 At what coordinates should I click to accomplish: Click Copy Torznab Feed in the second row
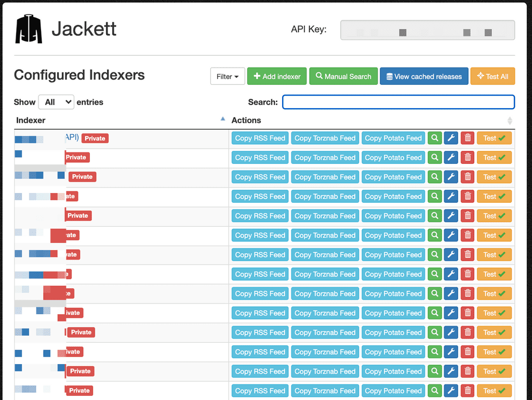click(x=325, y=158)
